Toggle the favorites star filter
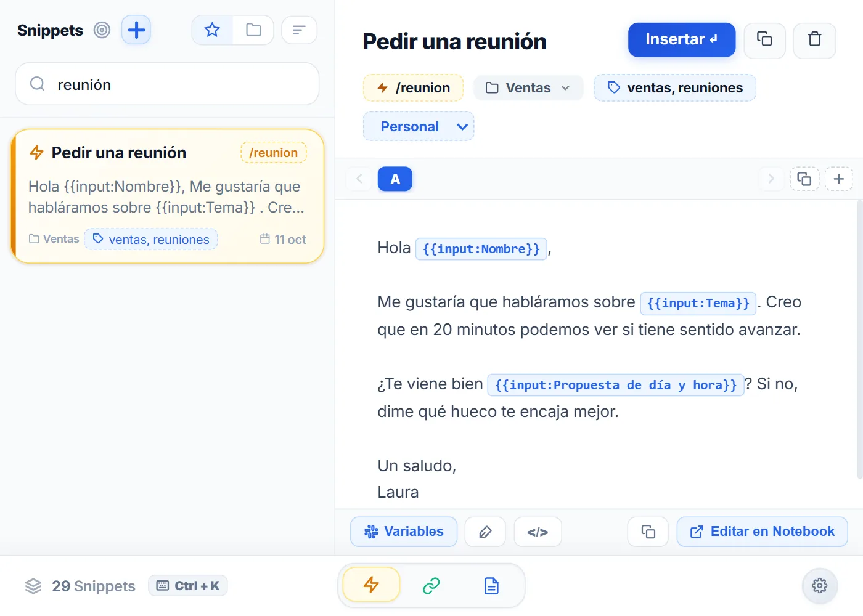 [212, 30]
